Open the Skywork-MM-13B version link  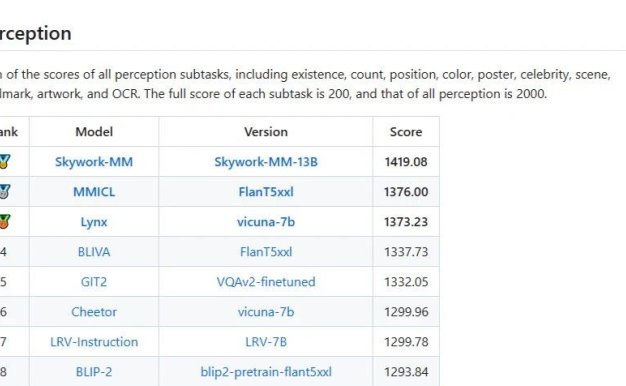(266, 162)
